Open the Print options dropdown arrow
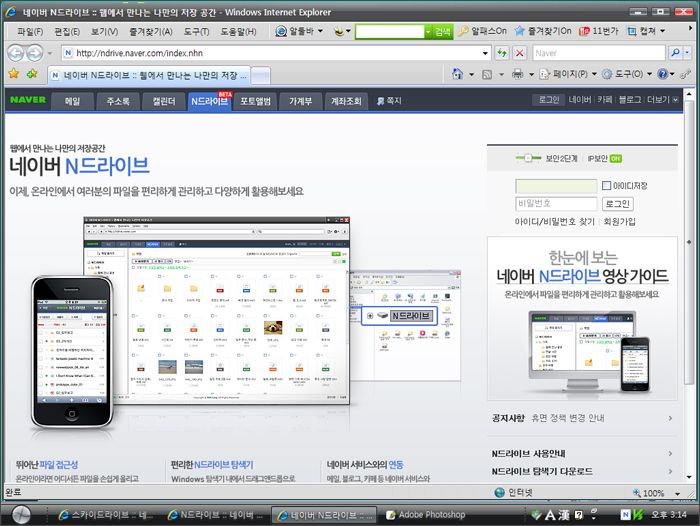 point(531,75)
